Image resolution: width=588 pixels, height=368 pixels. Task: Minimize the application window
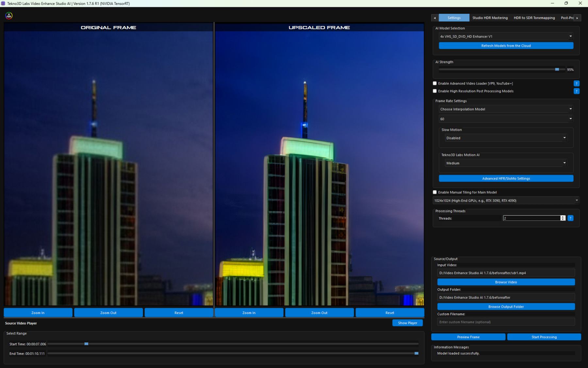tap(552, 3)
